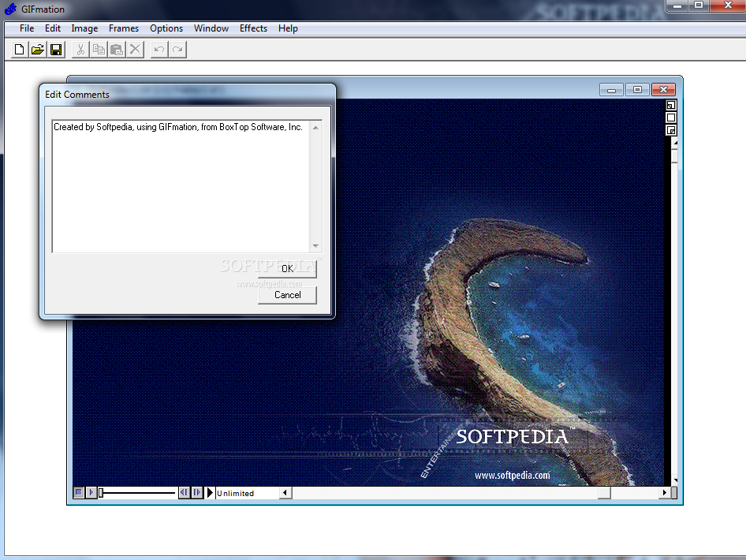Minimize the inner image document window
Screen dimensions: 746x560
point(612,89)
